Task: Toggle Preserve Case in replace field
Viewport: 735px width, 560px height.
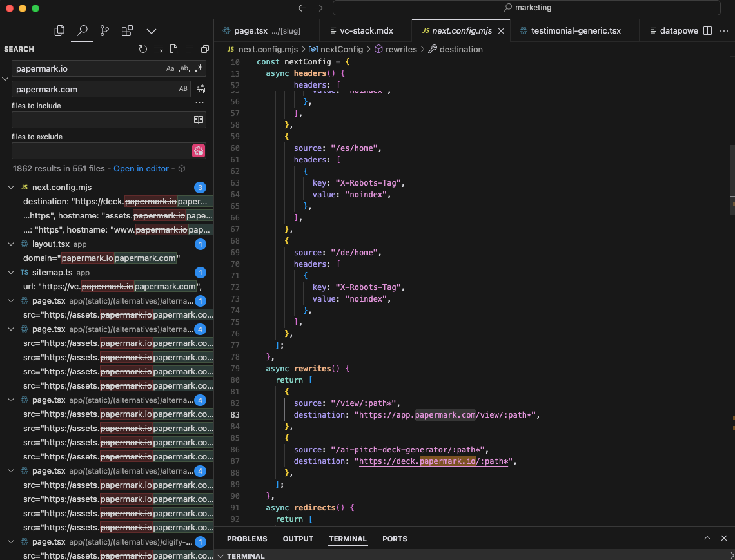Action: click(x=183, y=89)
